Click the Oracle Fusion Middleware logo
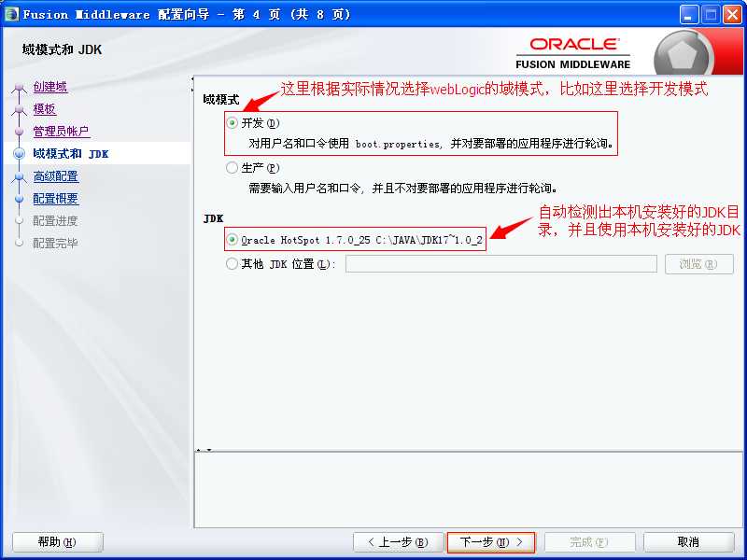 pos(573,53)
